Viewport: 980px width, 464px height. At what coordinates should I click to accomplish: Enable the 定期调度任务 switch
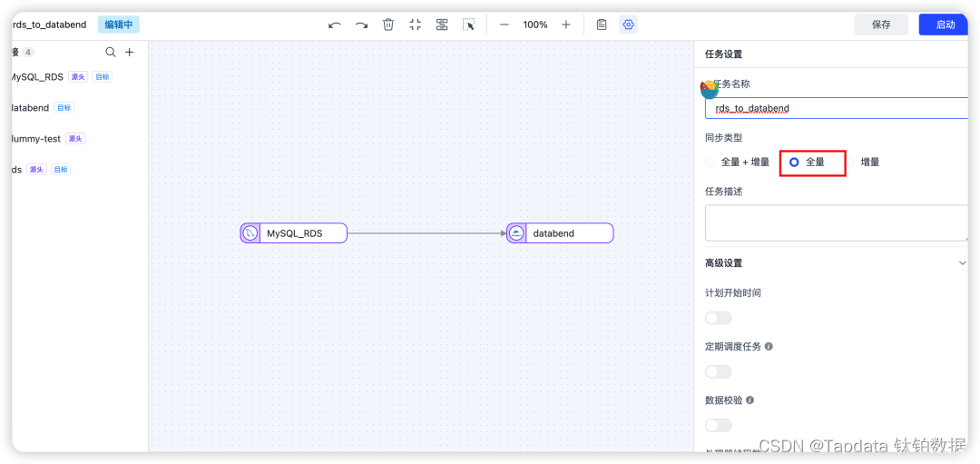coord(718,372)
